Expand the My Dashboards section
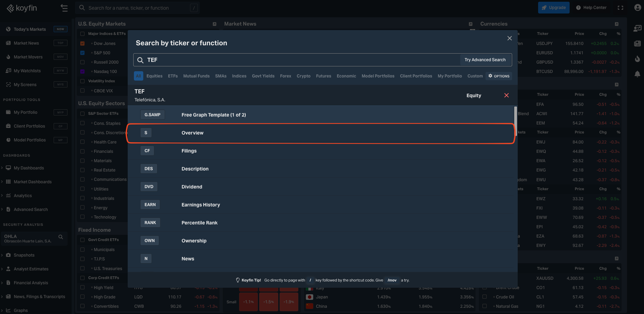This screenshot has width=644, height=314. coord(2,168)
